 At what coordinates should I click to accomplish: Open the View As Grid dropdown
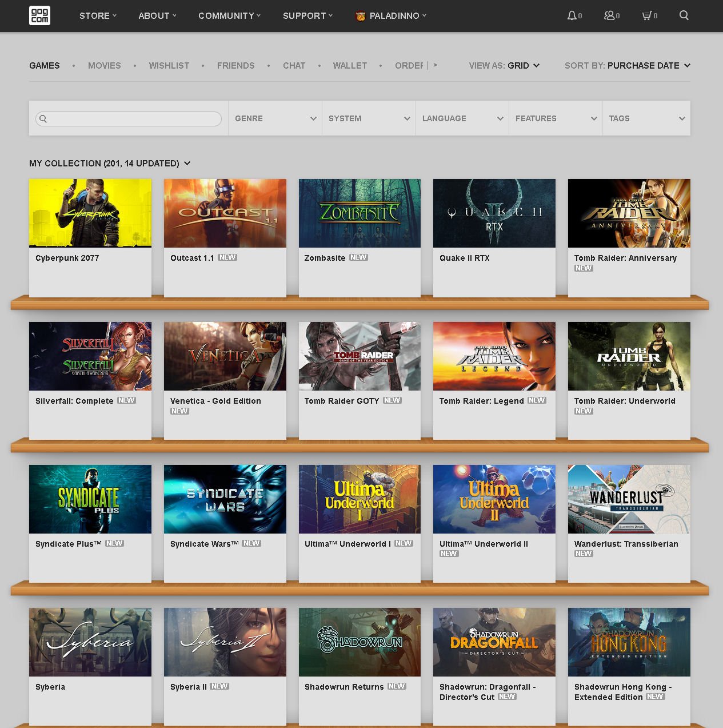click(504, 66)
